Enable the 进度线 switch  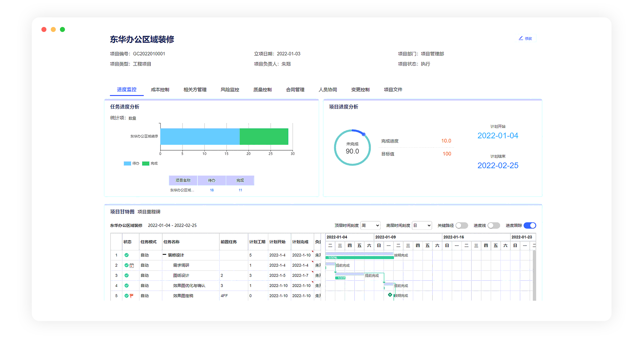pos(494,225)
